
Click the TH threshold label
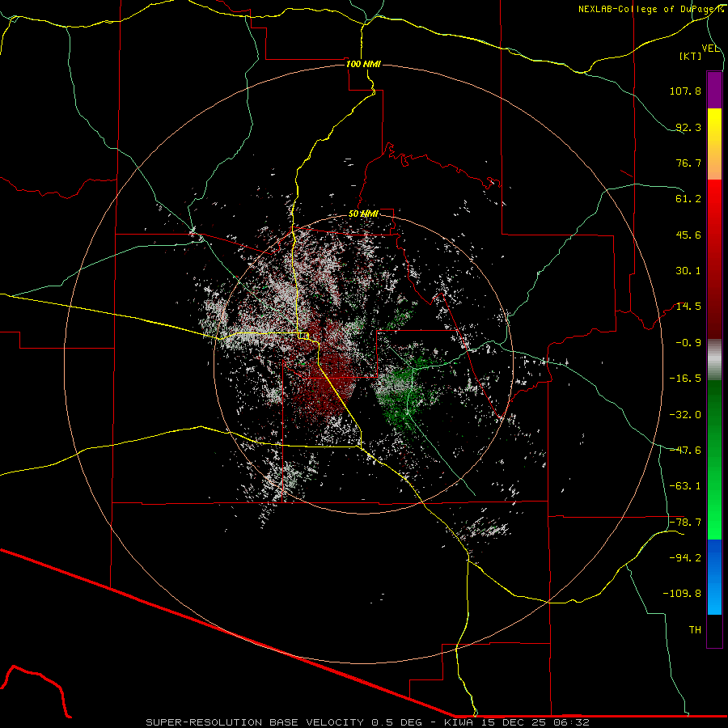click(695, 630)
